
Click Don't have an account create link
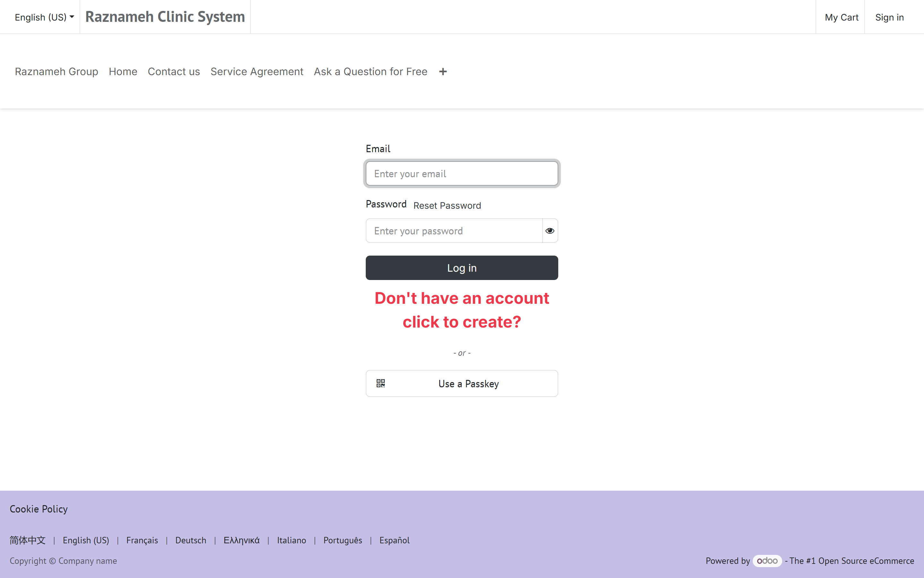click(462, 310)
